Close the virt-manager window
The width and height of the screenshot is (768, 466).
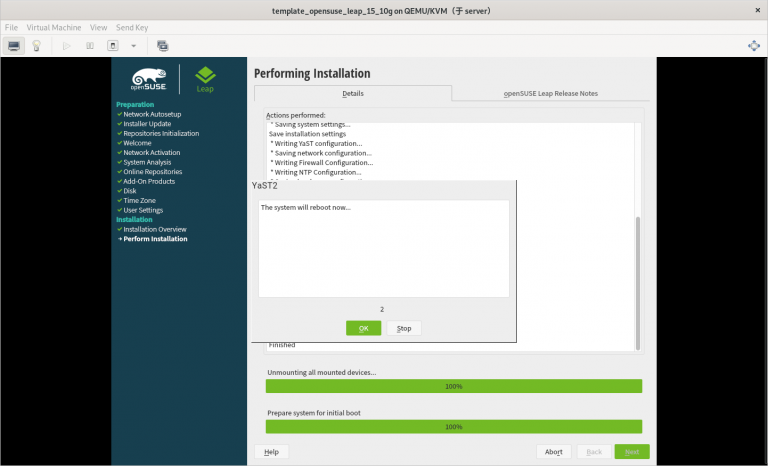(x=757, y=10)
